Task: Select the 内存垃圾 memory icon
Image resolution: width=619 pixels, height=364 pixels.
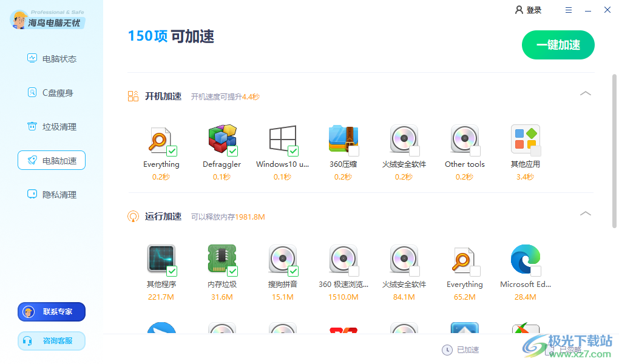Action: [222, 259]
